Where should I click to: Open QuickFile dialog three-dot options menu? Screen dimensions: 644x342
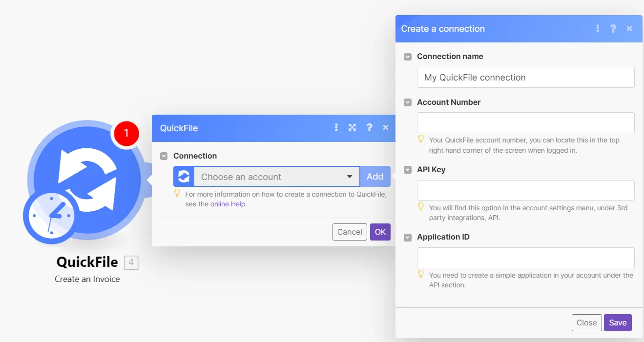[336, 127]
